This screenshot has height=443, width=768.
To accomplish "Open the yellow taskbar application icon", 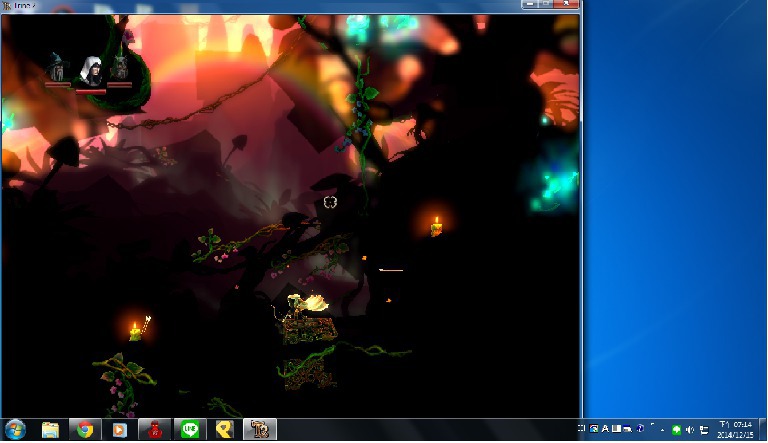I will [x=225, y=430].
